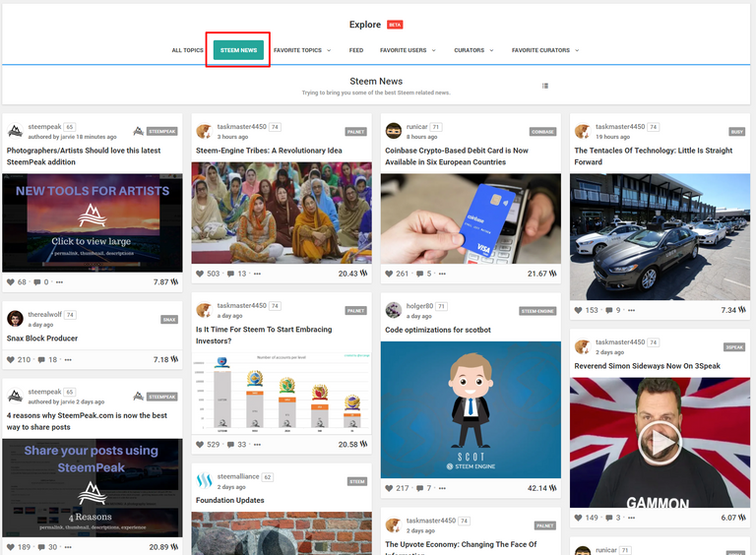The height and width of the screenshot is (555, 756).
Task: Click runicar's avatar on the Coinbase post
Action: pos(394,131)
